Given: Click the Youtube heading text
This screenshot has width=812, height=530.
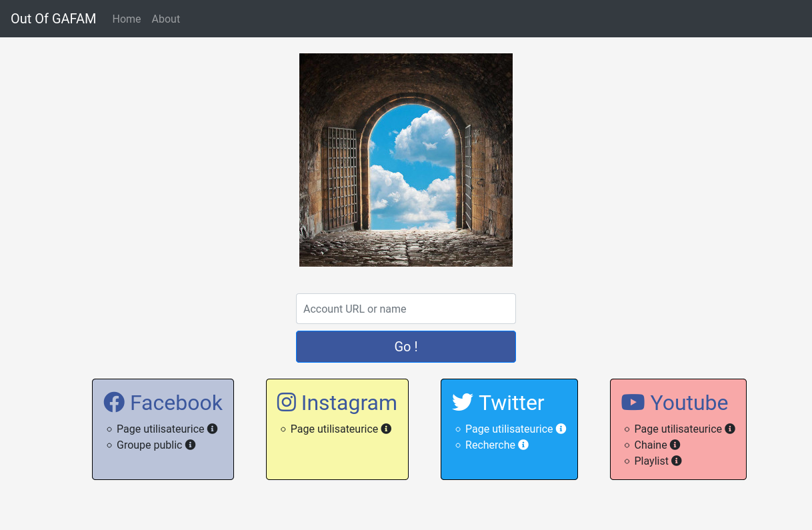Looking at the screenshot, I should point(689,403).
